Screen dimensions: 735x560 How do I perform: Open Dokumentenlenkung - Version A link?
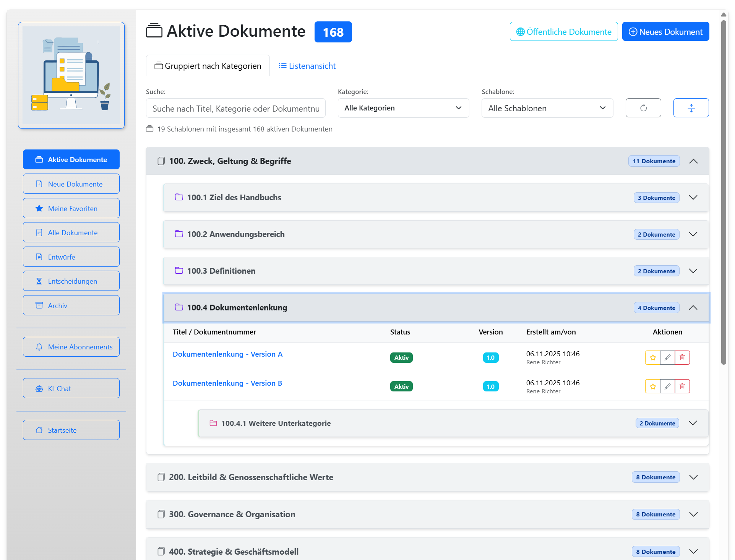pyautogui.click(x=227, y=354)
